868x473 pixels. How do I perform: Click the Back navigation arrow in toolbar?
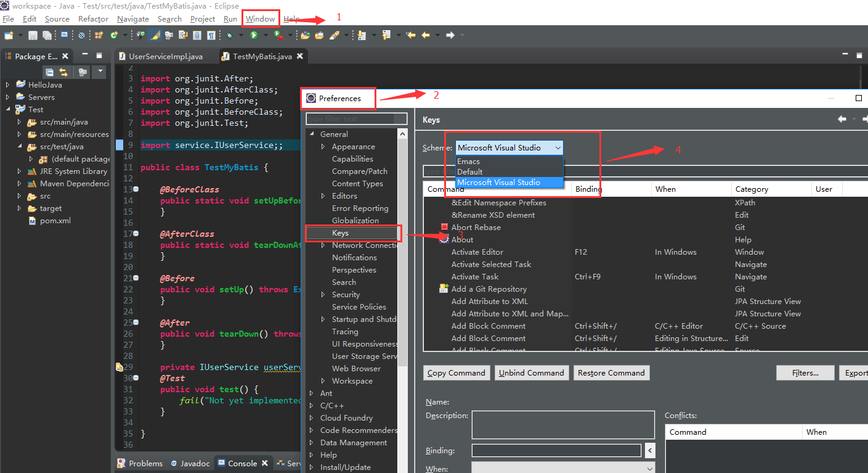coord(425,35)
